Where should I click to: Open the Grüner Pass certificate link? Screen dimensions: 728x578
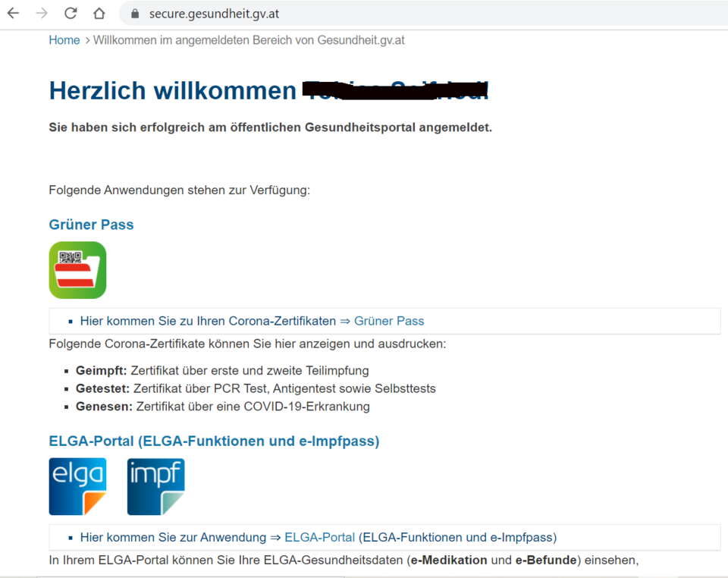click(389, 321)
